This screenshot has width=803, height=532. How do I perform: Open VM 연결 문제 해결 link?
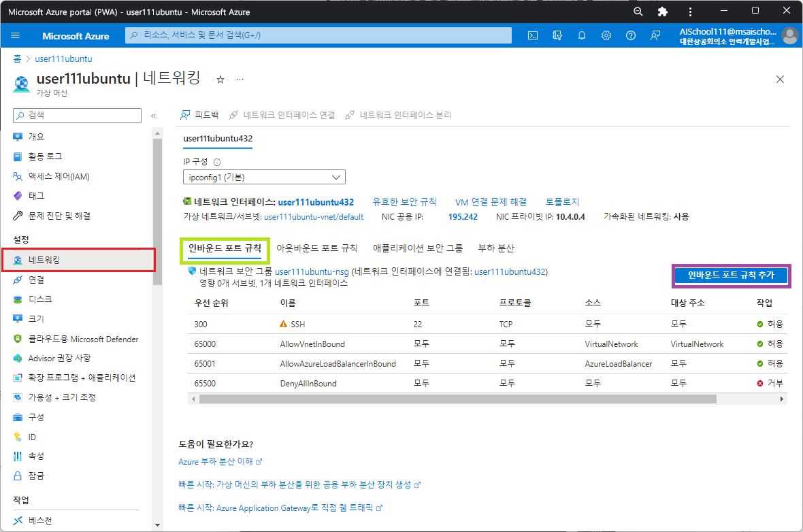point(491,202)
